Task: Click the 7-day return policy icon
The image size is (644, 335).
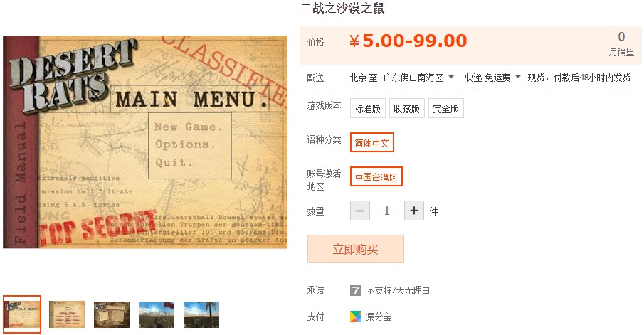Action: 355,291
